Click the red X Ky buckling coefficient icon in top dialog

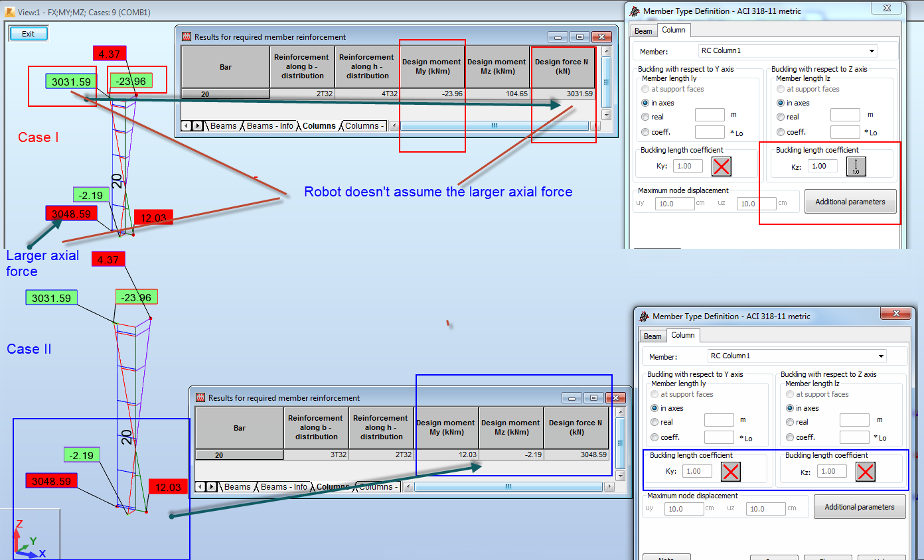[x=721, y=166]
